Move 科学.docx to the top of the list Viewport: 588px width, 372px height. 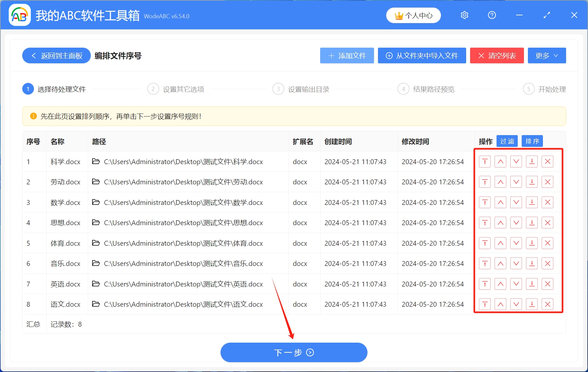click(485, 162)
